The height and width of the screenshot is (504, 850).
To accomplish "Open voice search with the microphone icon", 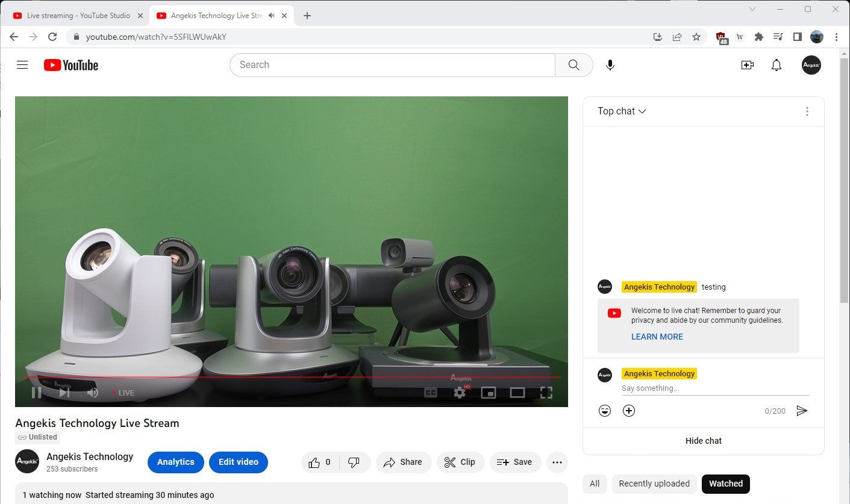I will [x=610, y=64].
